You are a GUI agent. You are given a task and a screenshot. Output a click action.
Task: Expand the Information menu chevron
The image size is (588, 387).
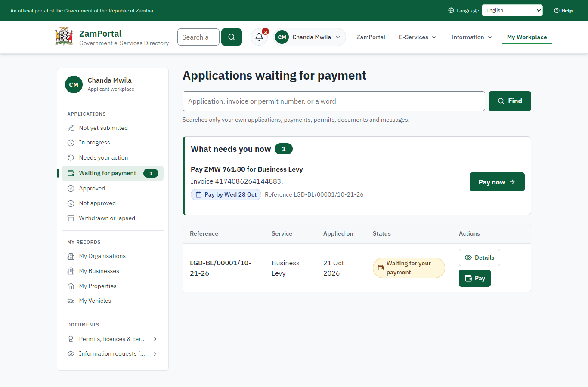[x=490, y=37]
